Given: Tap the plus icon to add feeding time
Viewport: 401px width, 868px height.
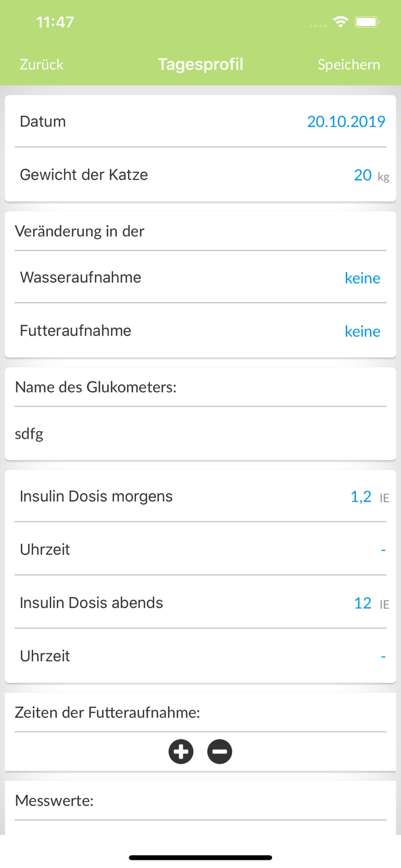Looking at the screenshot, I should click(181, 752).
